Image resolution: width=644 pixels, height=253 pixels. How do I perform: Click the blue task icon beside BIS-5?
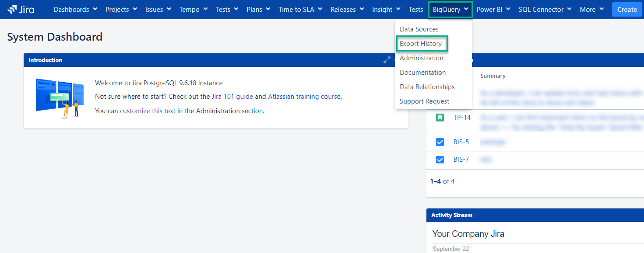pyautogui.click(x=440, y=142)
